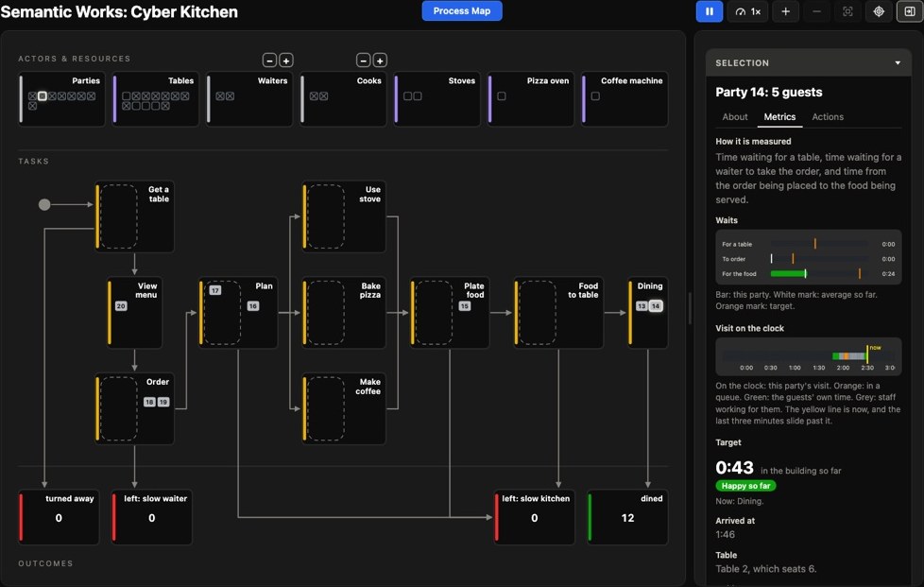Click the For a table wait bar
Image resolution: width=924 pixels, height=587 pixels.
(819, 244)
